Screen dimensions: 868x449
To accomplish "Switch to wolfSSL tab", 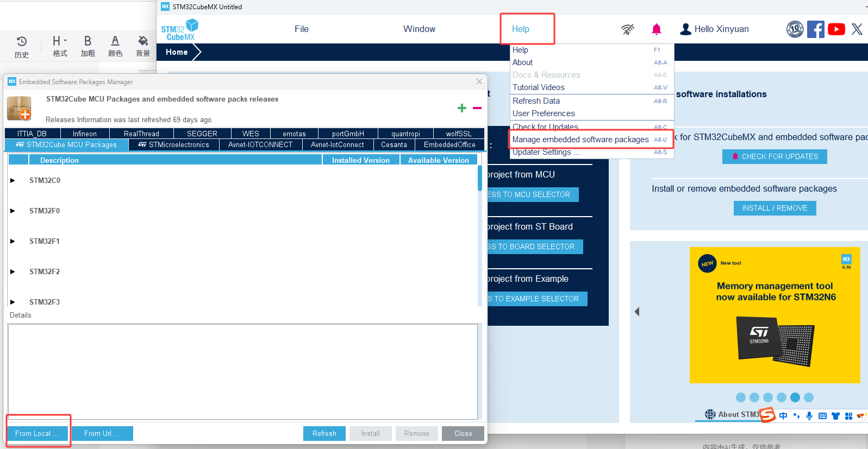I will 459,134.
